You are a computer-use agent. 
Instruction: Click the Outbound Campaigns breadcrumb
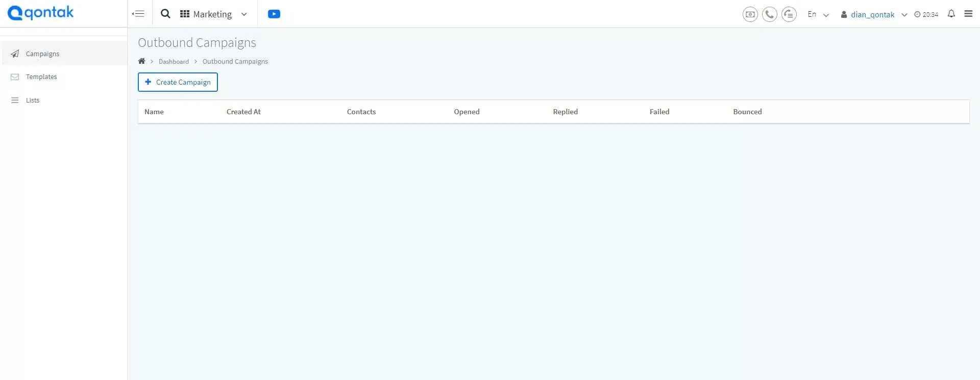235,62
